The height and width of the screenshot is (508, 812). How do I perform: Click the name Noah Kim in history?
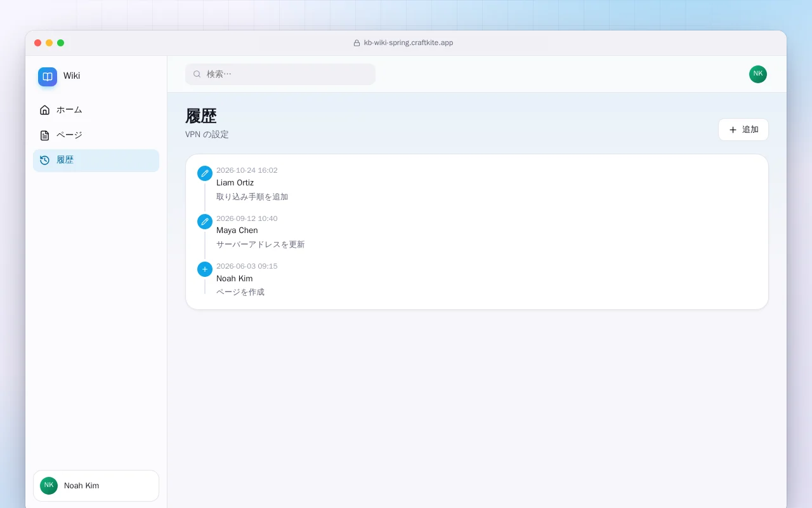[235, 279]
